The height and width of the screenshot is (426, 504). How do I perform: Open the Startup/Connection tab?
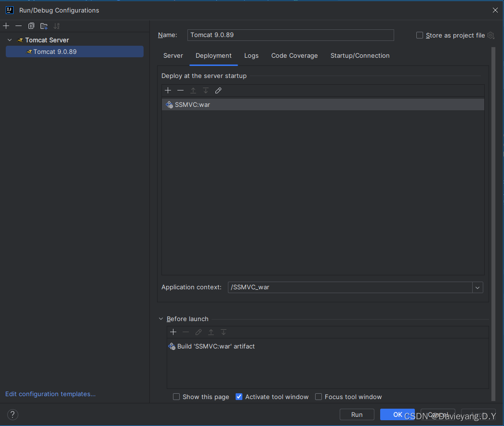360,55
